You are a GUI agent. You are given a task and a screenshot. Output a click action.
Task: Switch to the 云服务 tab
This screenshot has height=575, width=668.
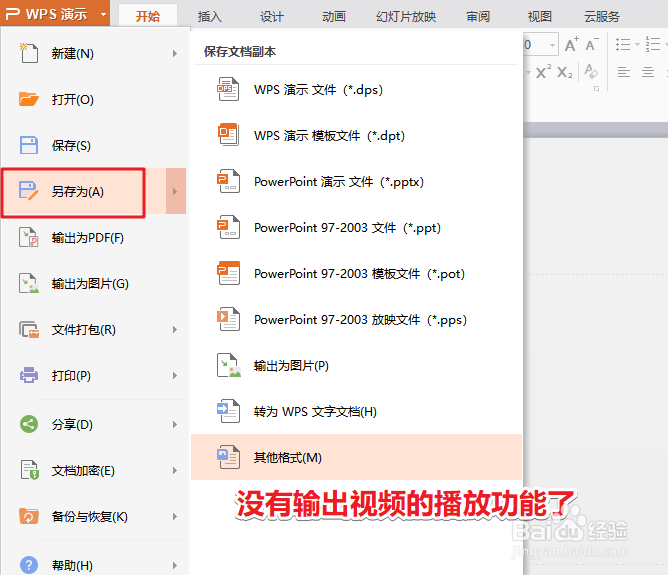[x=602, y=16]
